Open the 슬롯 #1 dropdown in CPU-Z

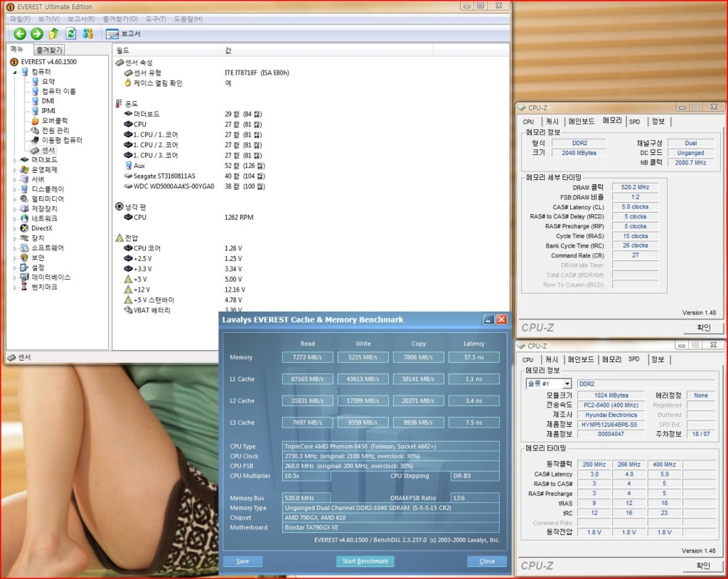(567, 384)
